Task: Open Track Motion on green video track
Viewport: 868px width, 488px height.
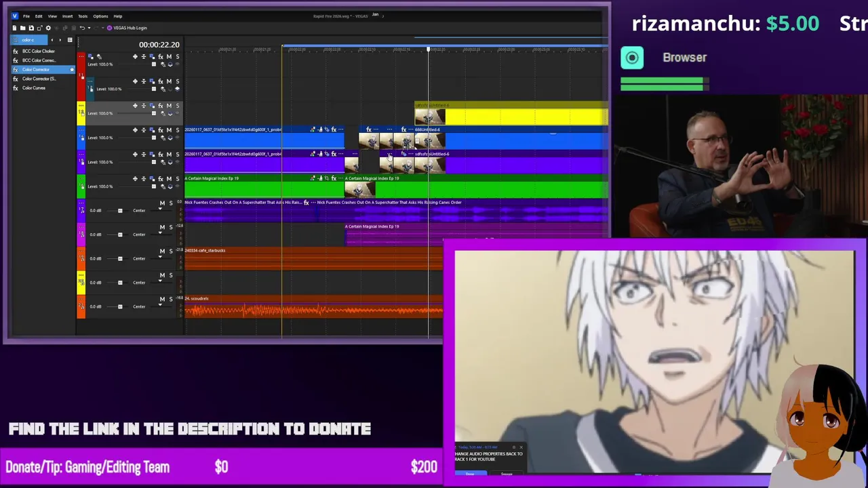Action: pos(152,179)
